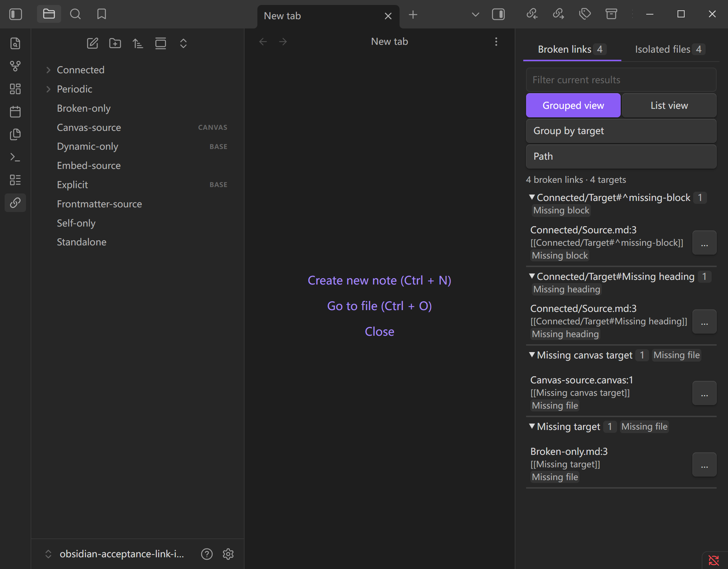Switch to the Isolated files tab
The width and height of the screenshot is (728, 569).
point(670,49)
